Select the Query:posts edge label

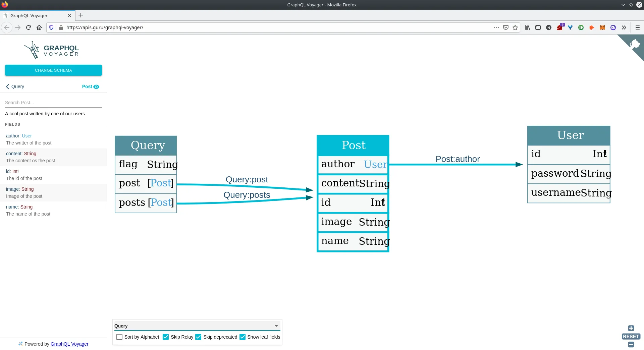[x=247, y=195]
